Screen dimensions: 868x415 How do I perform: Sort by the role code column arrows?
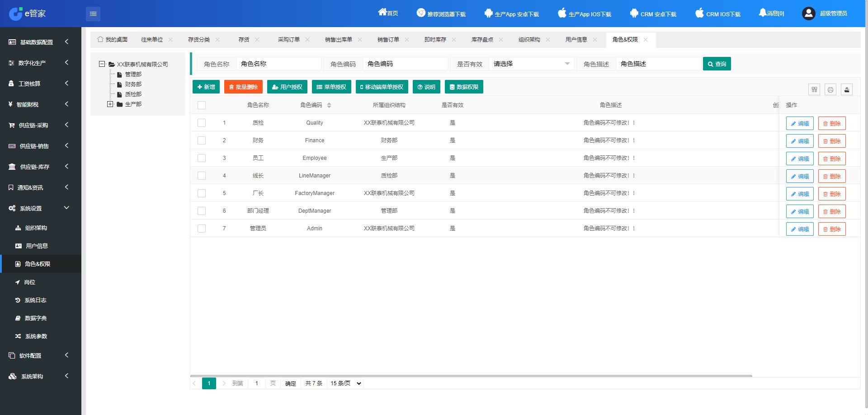[329, 105]
